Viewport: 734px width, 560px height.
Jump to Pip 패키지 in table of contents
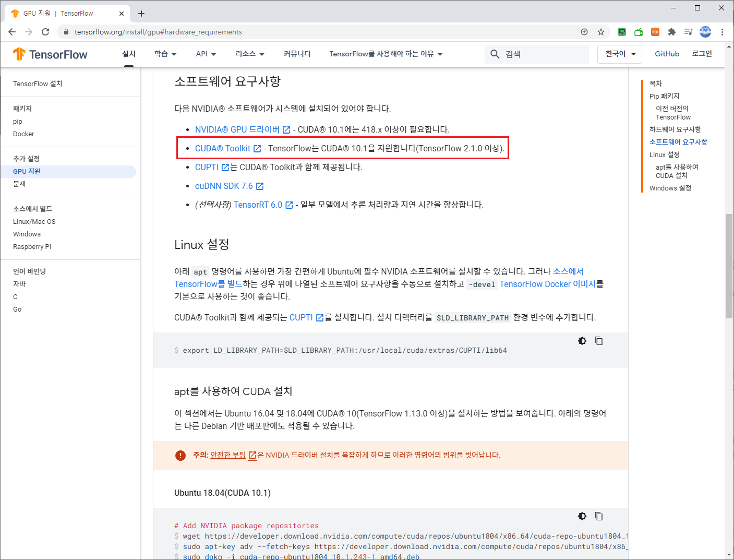tap(665, 96)
